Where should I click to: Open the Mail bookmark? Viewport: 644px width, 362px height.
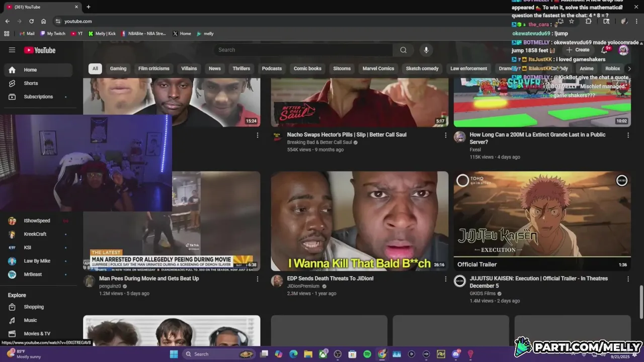click(x=27, y=34)
